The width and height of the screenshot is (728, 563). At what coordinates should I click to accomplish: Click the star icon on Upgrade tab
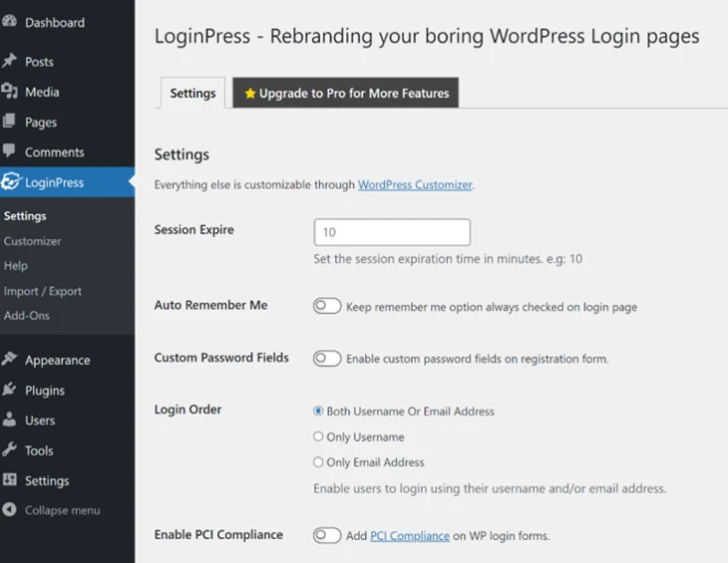tap(250, 94)
